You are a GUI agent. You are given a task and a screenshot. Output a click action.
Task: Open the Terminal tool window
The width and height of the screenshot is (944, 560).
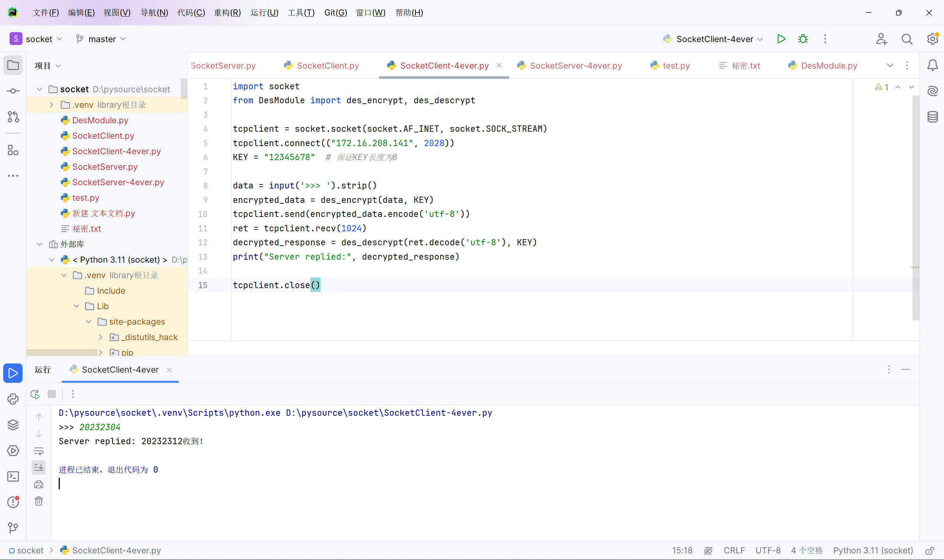pos(13,477)
